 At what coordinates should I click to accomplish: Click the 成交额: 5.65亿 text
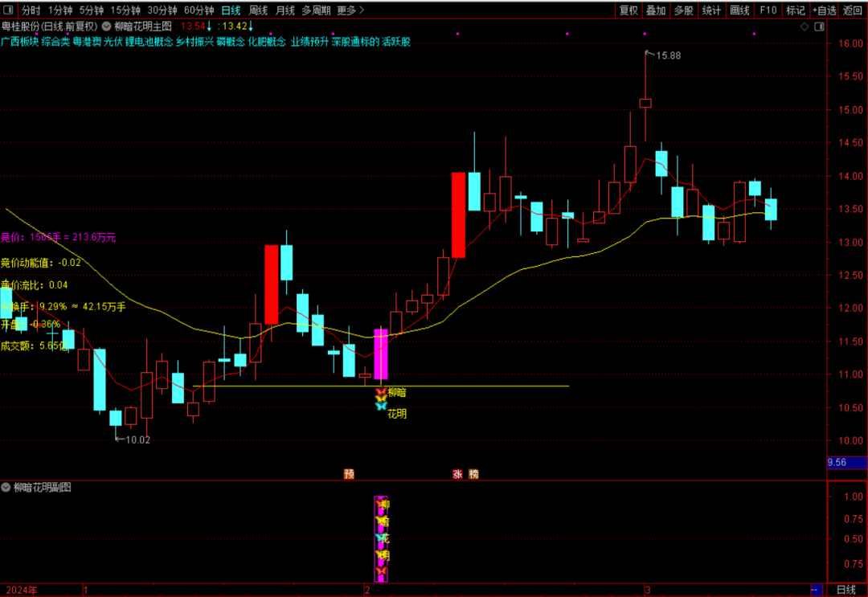pyautogui.click(x=35, y=346)
